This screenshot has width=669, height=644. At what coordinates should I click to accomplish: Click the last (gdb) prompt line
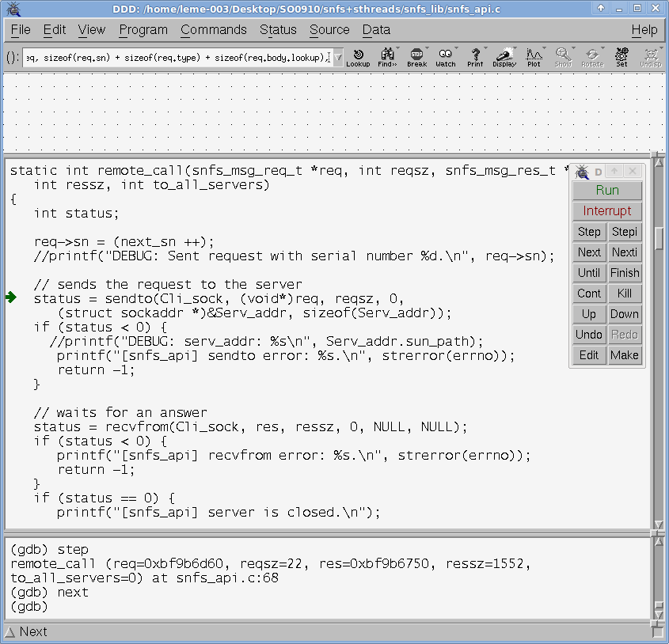29,607
